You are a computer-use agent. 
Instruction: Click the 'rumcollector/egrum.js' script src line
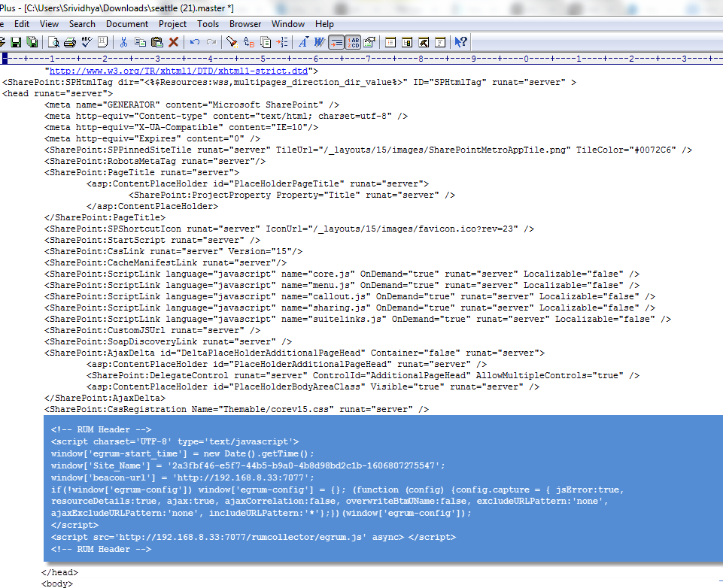[x=253, y=538]
